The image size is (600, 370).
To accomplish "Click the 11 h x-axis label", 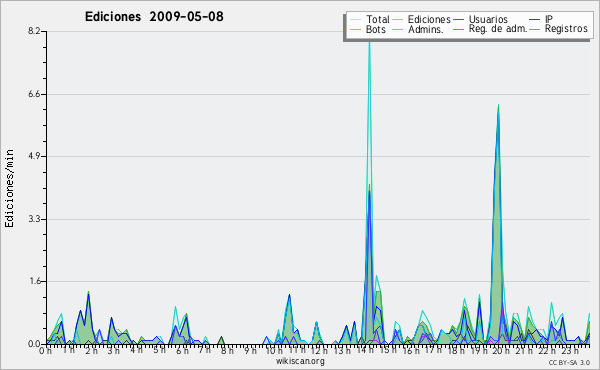I will 297,350.
